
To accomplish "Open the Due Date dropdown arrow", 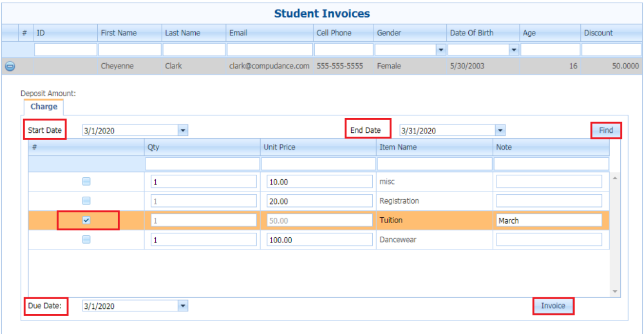I will click(x=183, y=306).
